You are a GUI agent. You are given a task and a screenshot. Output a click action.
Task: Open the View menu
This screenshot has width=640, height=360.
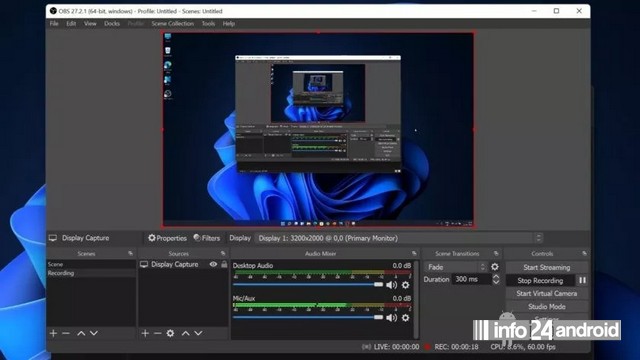coord(90,24)
